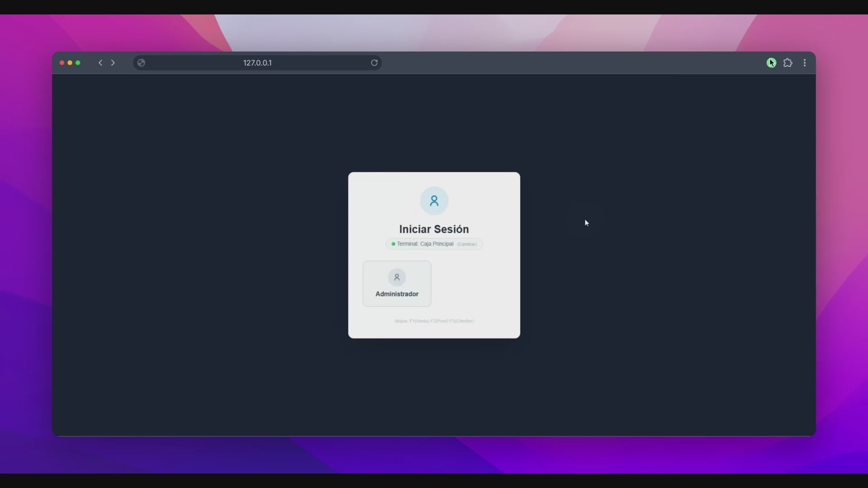Focus the 127.0.0.1 address bar
This screenshot has width=868, height=488.
[x=257, y=63]
